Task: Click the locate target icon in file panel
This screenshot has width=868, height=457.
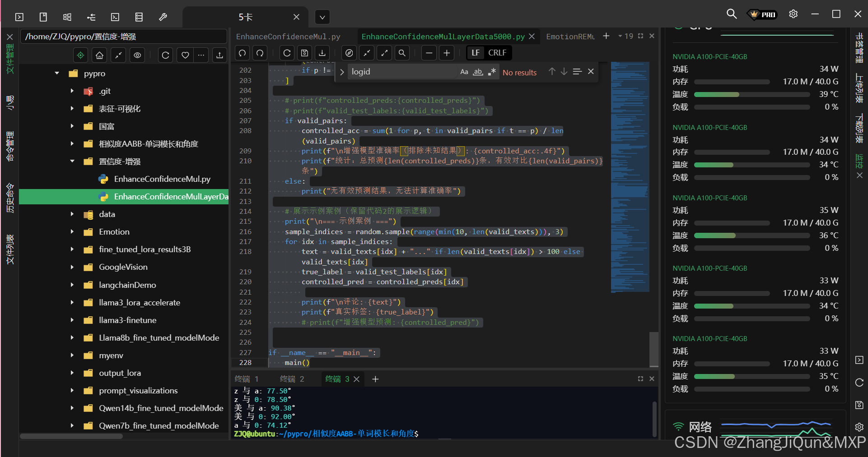Action: pos(80,55)
